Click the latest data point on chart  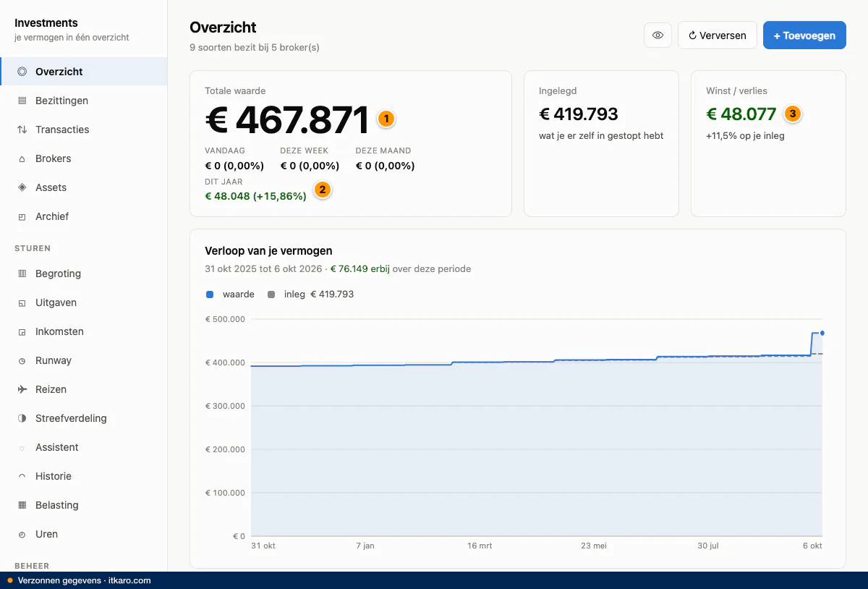[822, 334]
